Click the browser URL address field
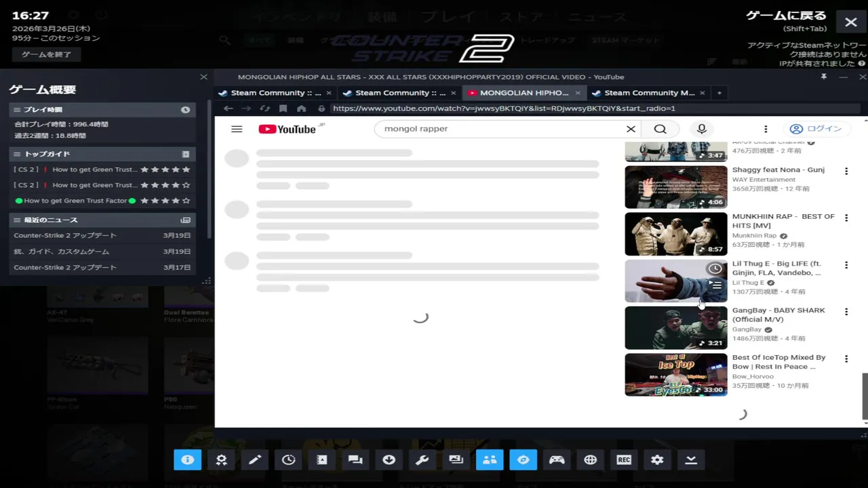Image resolution: width=868 pixels, height=488 pixels. click(x=593, y=108)
